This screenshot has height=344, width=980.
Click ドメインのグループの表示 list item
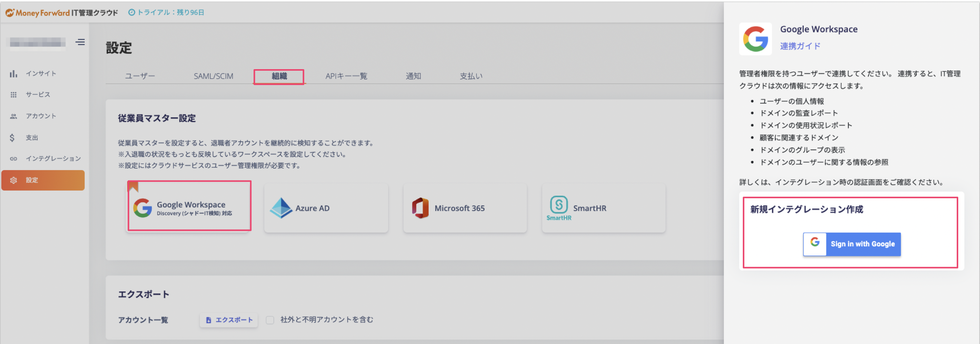(802, 150)
